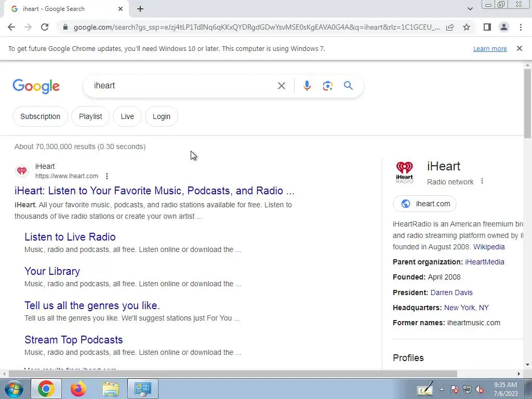The height and width of the screenshot is (399, 532).
Task: View site information lock icon
Action: coord(65,27)
